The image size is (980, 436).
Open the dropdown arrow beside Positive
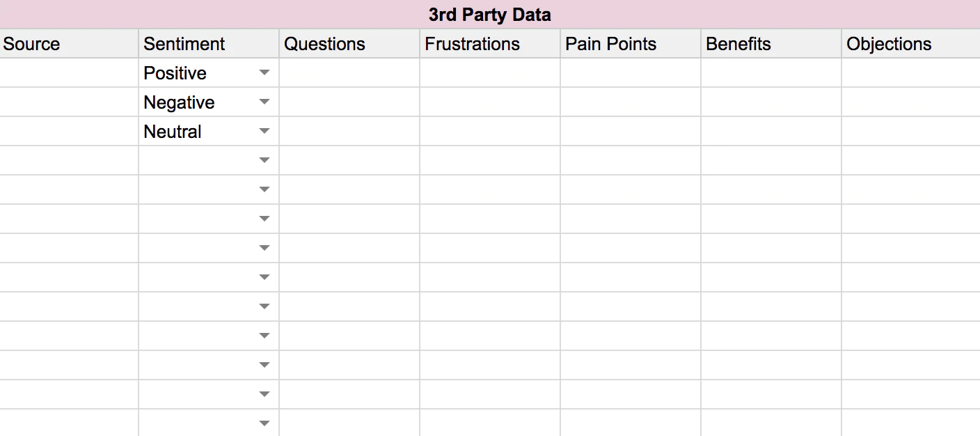(x=264, y=72)
